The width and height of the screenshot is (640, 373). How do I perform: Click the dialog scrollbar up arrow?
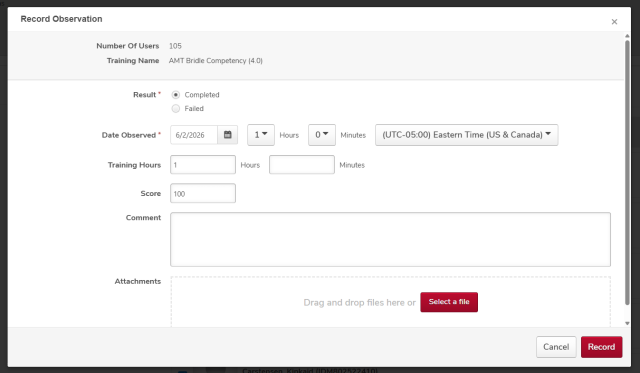click(x=627, y=36)
